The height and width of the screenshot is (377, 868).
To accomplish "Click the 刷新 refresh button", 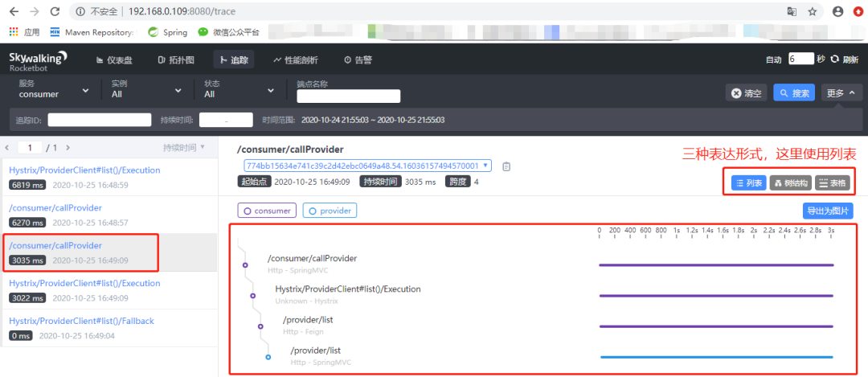I will (x=845, y=59).
